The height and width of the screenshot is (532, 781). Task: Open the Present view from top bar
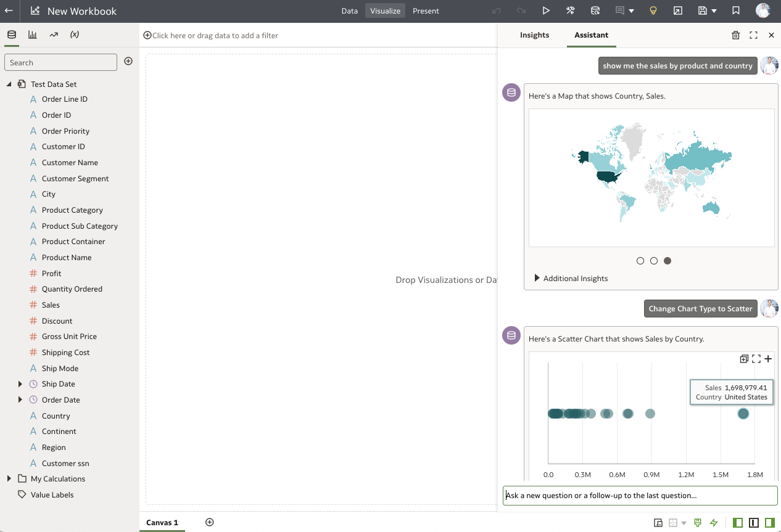(x=426, y=10)
